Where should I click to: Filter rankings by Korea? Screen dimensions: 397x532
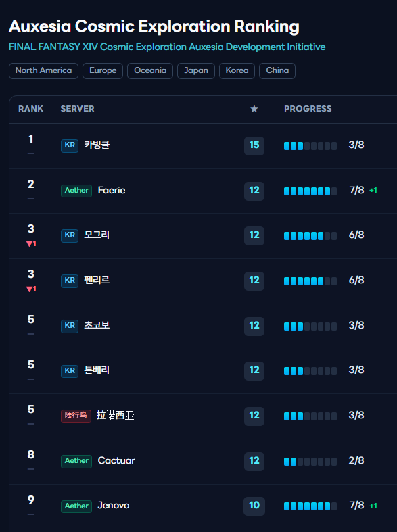[x=237, y=70]
